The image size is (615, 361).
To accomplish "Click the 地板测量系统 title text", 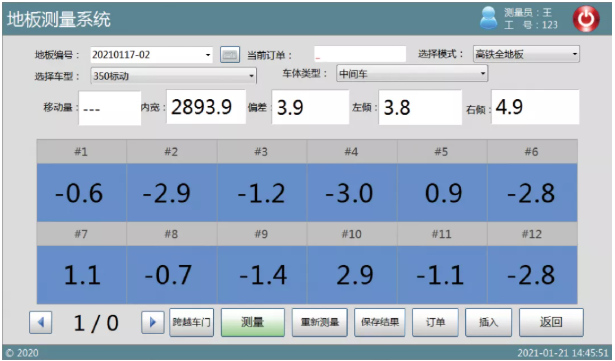I will 59,19.
